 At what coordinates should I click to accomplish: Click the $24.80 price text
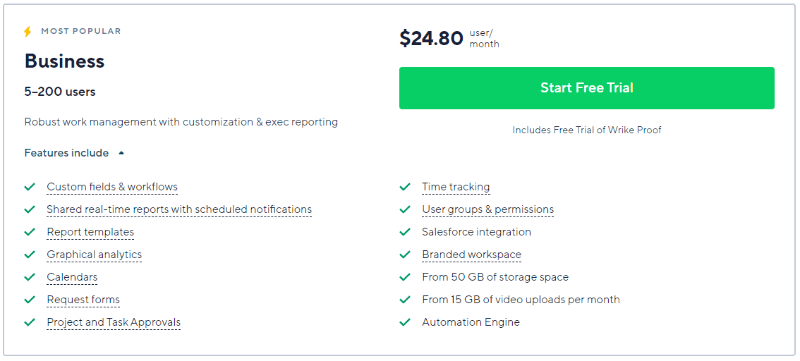(x=431, y=38)
